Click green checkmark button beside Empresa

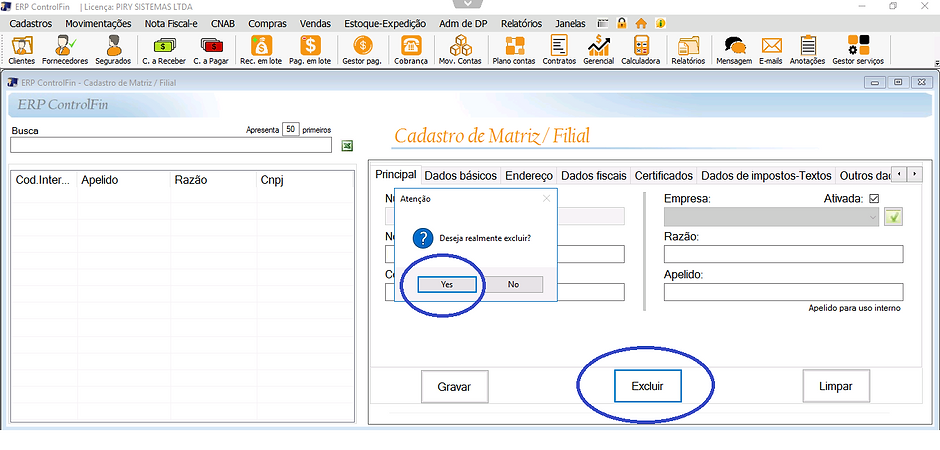point(893,217)
